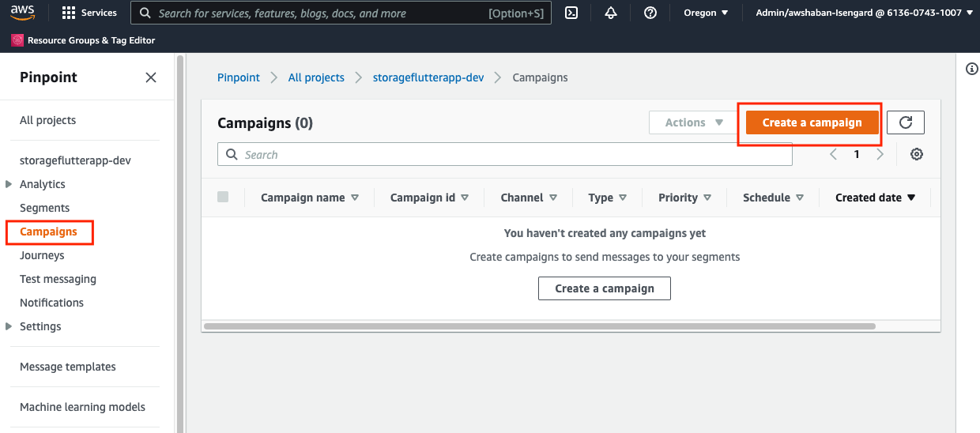
Task: Toggle the select all campaigns checkbox
Action: click(223, 197)
